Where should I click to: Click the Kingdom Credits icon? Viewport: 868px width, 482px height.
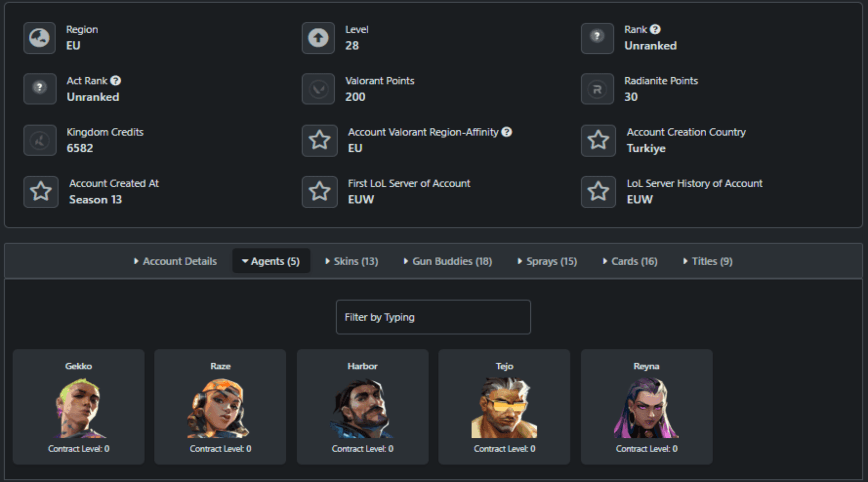point(40,140)
